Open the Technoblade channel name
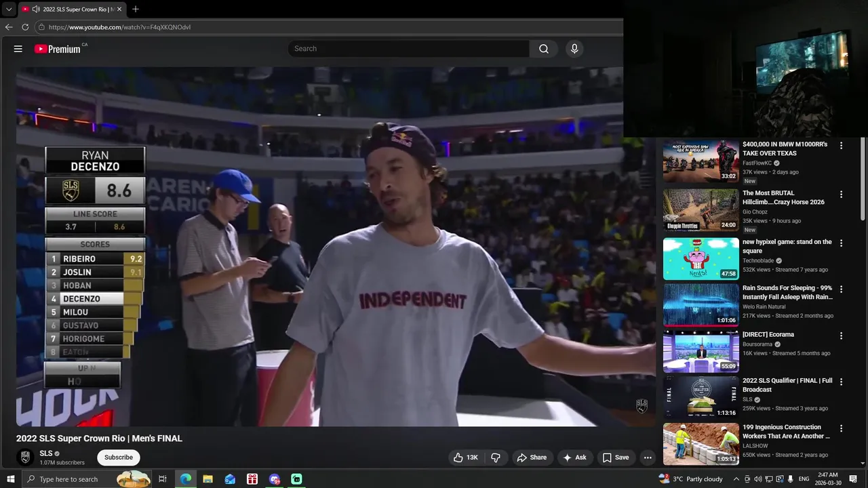This screenshot has height=488, width=868. pos(758,260)
